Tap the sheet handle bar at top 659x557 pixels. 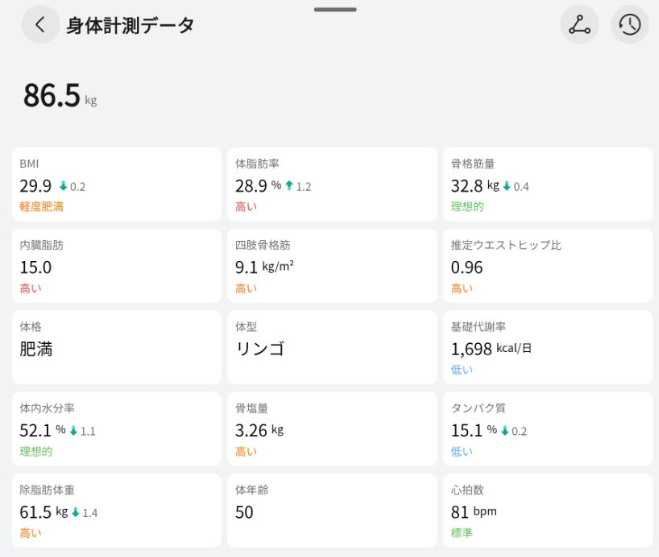pos(335,9)
